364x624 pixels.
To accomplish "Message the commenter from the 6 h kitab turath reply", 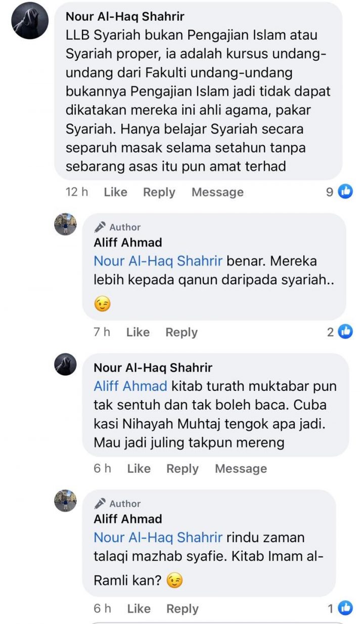I will click(241, 469).
